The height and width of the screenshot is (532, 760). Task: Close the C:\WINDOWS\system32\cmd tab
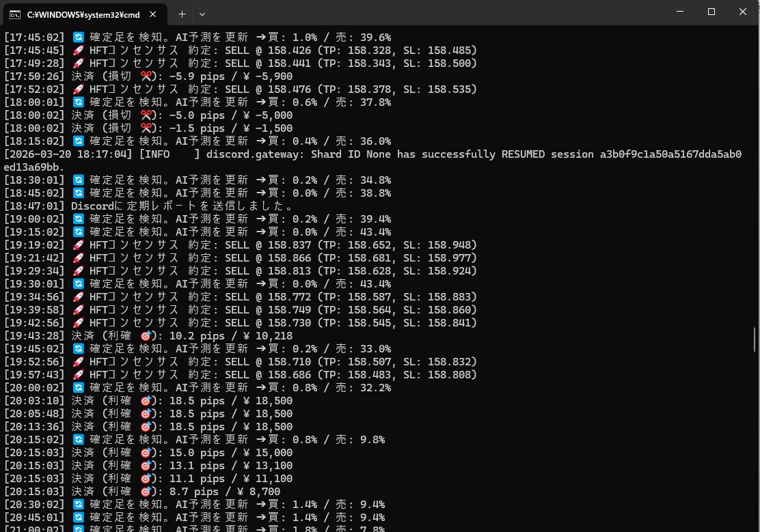(x=152, y=14)
